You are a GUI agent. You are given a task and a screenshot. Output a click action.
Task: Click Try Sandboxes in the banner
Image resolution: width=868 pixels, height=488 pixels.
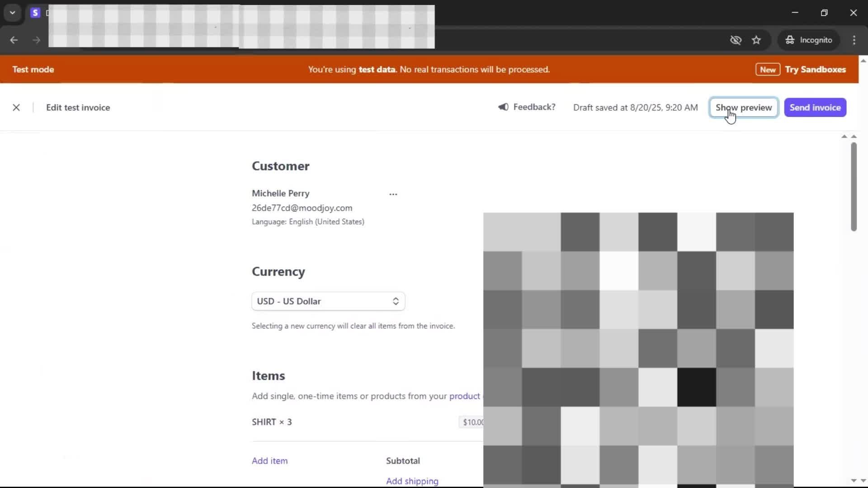[815, 70]
